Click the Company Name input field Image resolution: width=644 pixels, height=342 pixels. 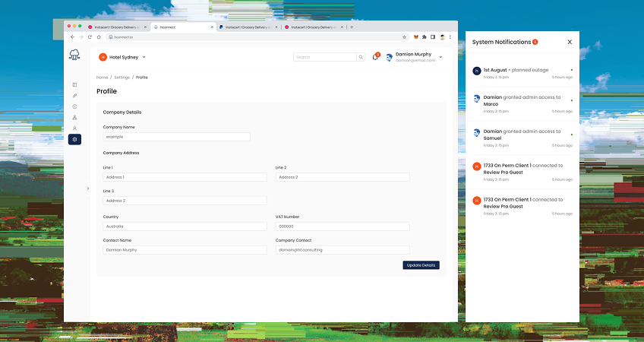click(177, 137)
